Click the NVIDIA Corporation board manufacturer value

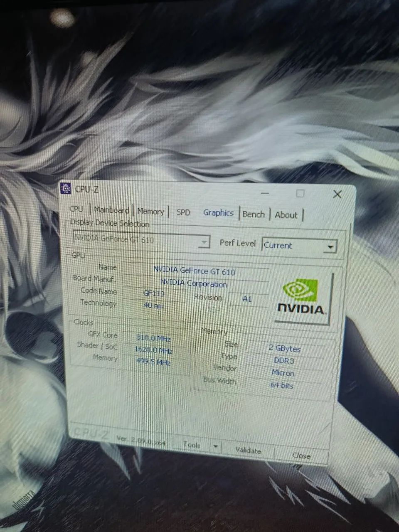[194, 283]
